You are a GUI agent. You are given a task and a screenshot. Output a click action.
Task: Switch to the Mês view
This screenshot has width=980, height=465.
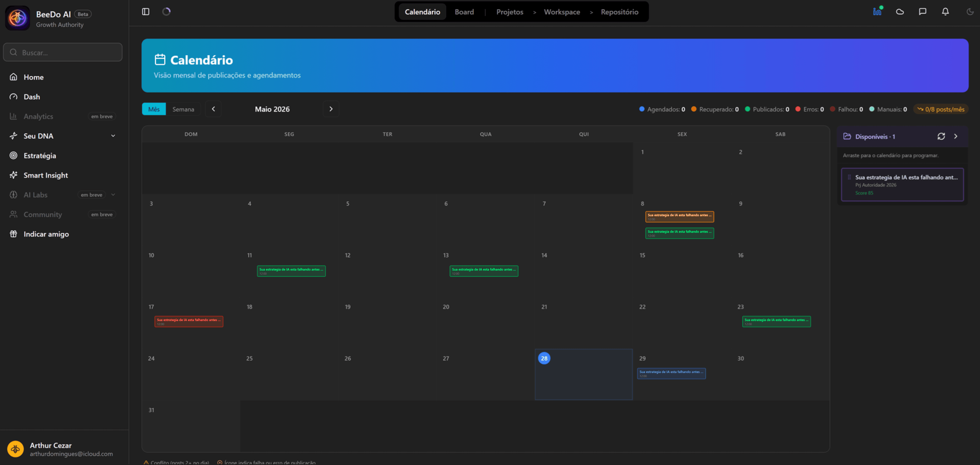[154, 109]
